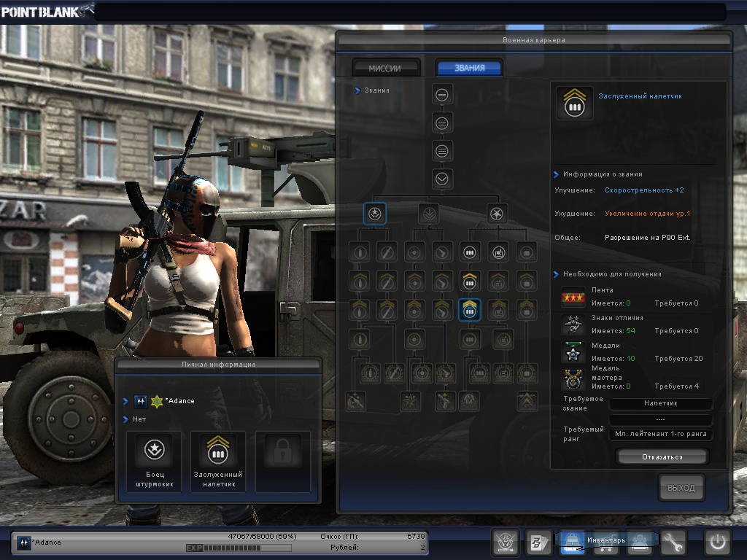Select the single-line circle rank at tree top

tap(442, 95)
